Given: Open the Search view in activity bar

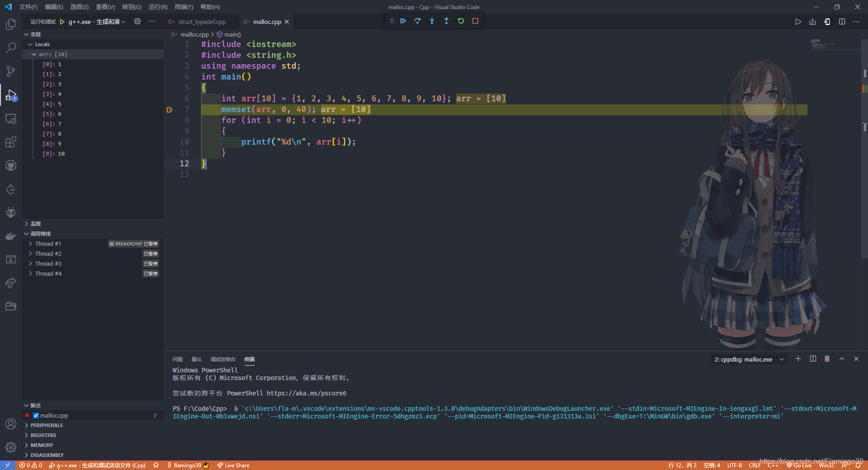Looking at the screenshot, I should point(11,48).
